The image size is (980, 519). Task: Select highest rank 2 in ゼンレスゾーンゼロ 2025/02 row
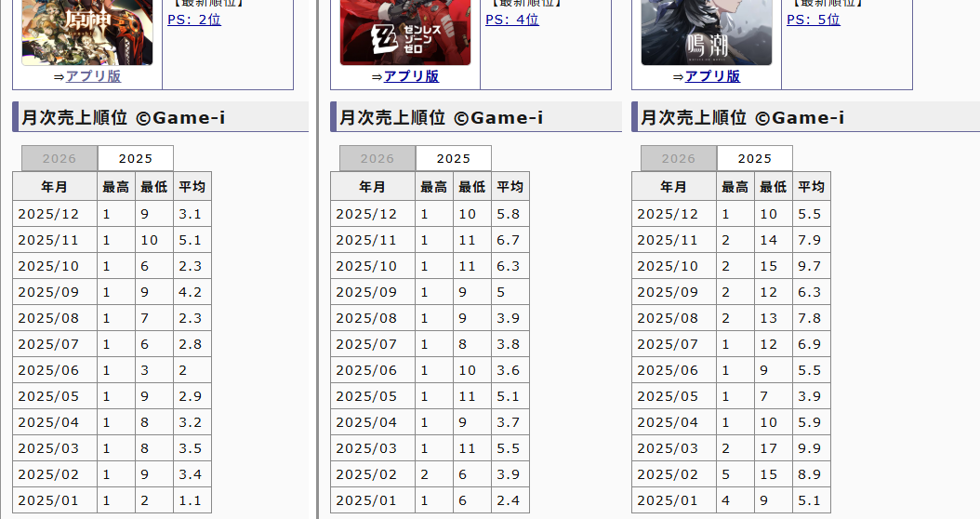[x=434, y=474]
